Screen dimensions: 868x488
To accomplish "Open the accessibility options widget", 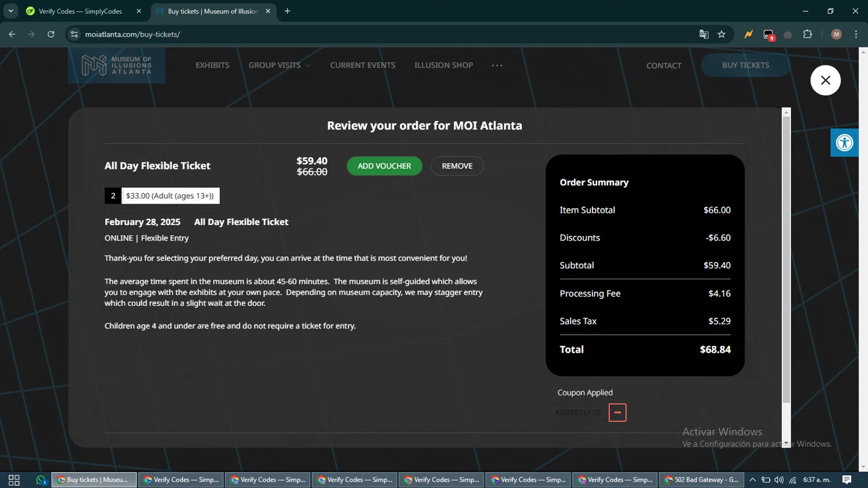I will pyautogui.click(x=844, y=142).
